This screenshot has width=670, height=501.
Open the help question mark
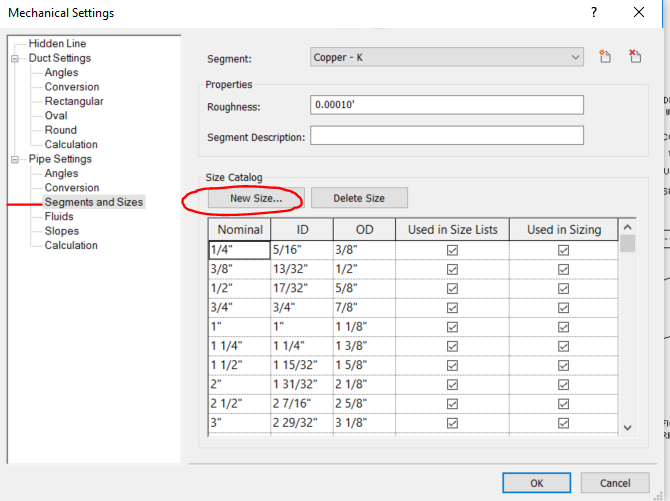click(594, 12)
